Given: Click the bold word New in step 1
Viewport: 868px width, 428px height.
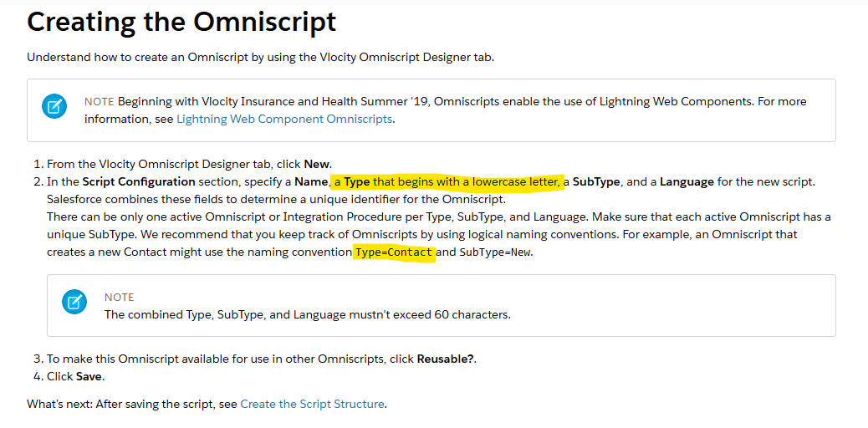Looking at the screenshot, I should tap(317, 165).
